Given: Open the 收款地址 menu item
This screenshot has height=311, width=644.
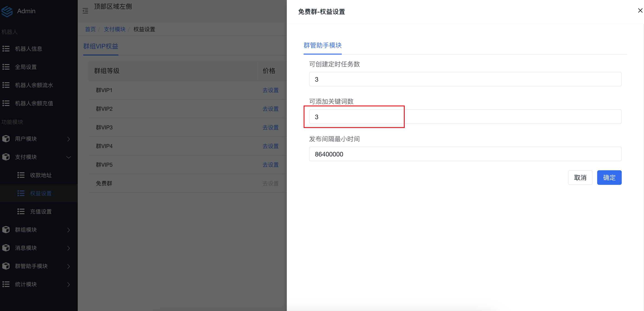Looking at the screenshot, I should 41,175.
